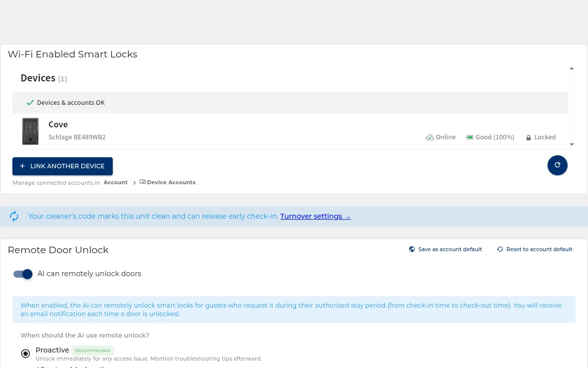This screenshot has width=588, height=368.
Task: Open Device Accounts breadcrumb link
Action: pos(171,182)
